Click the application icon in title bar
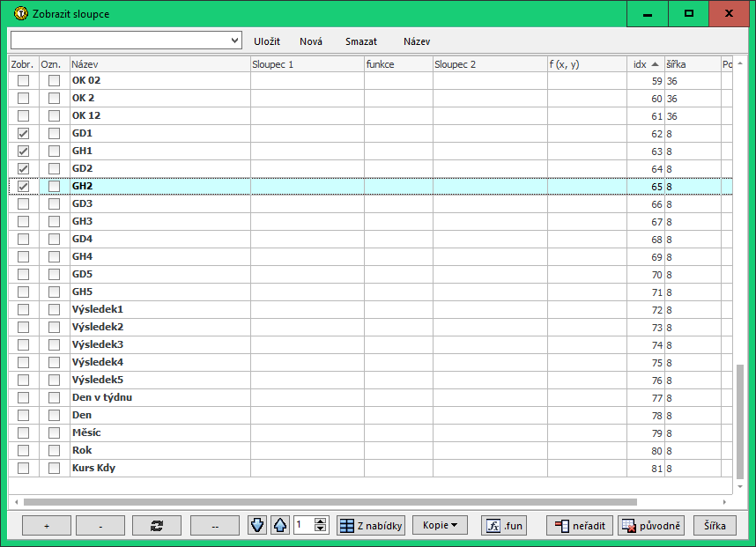The height and width of the screenshot is (547, 756). click(x=22, y=14)
